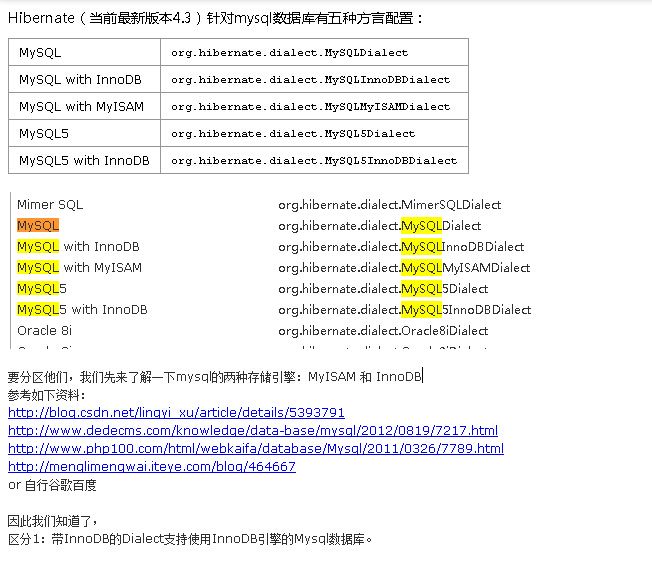Click highlighted 'org.hibernate.dialect.MySQLDialect' in the lower list
The image size is (652, 561).
click(x=380, y=226)
